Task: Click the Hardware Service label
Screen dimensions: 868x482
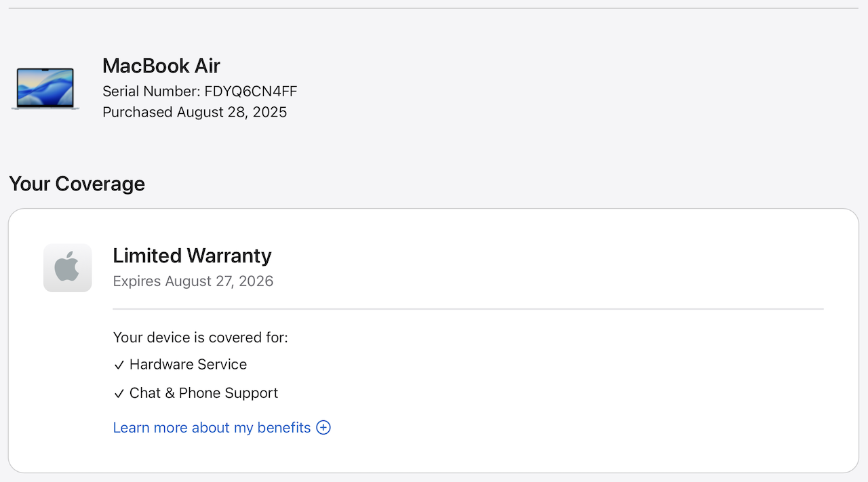Action: coord(188,365)
